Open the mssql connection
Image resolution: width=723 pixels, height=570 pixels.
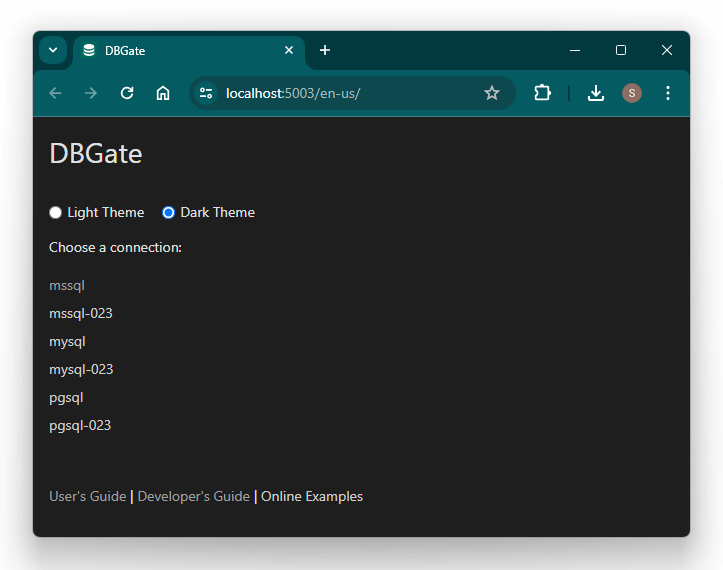(x=67, y=285)
